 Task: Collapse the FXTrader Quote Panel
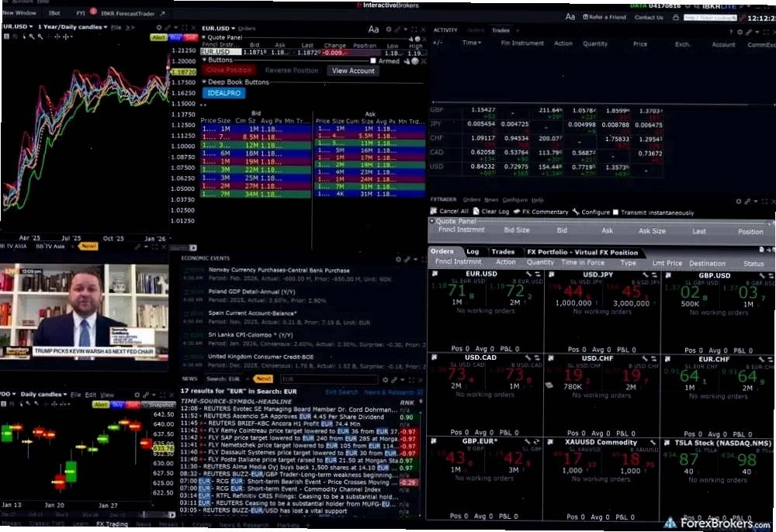coord(432,221)
